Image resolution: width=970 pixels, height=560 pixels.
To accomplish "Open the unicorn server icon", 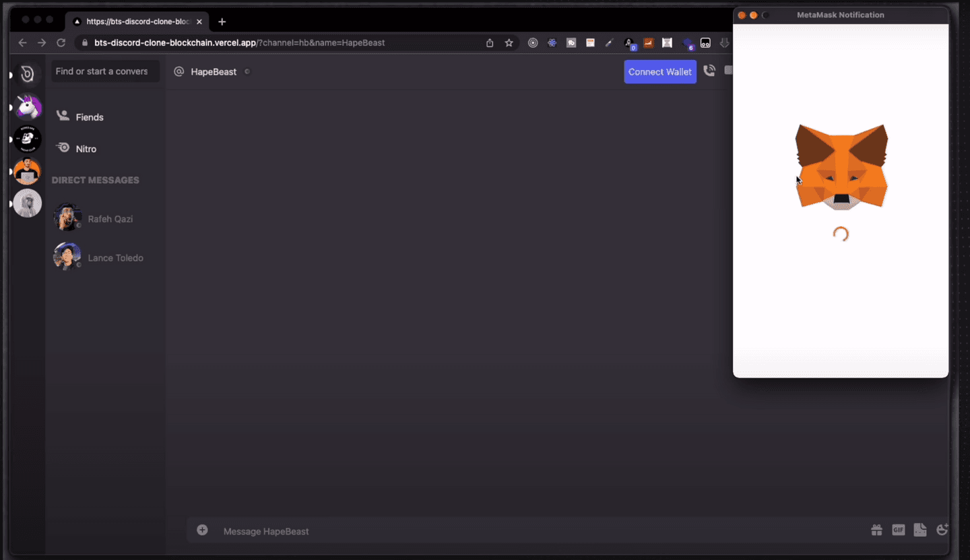I will click(28, 106).
